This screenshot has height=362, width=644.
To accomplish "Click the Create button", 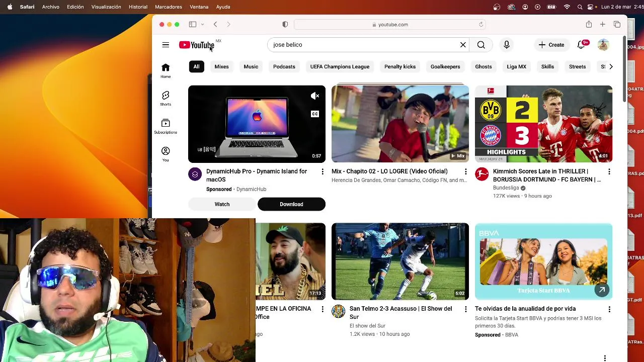I will [x=551, y=45].
